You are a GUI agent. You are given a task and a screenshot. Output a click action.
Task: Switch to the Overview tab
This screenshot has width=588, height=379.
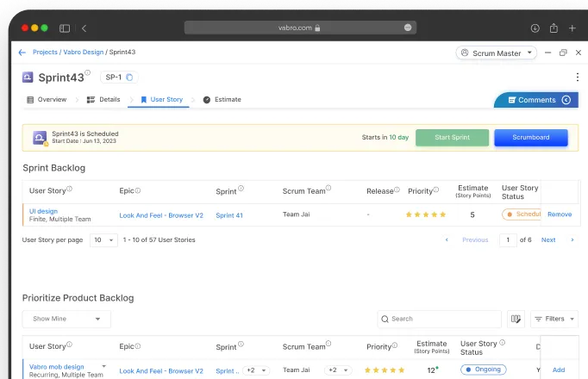[x=47, y=100]
